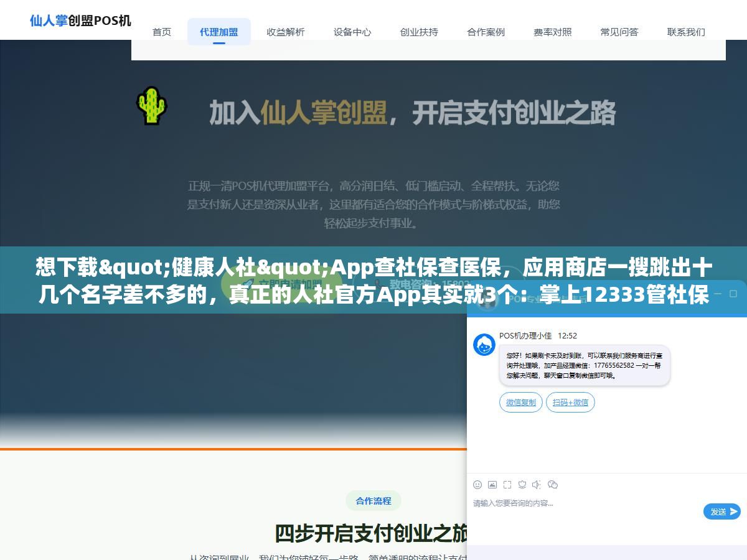The height and width of the screenshot is (560, 747).
Task: Click the 仙人掌创盟POS机 site logo
Action: [81, 21]
